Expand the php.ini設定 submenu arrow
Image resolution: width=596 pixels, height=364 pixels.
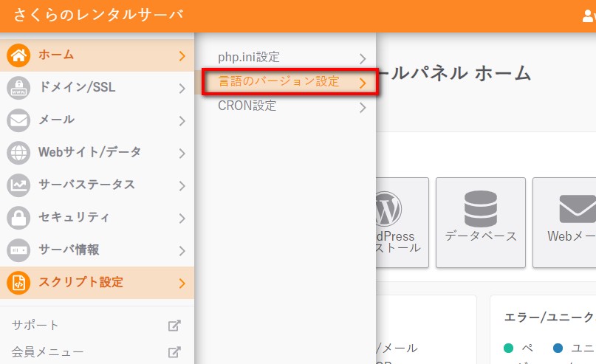(x=362, y=58)
